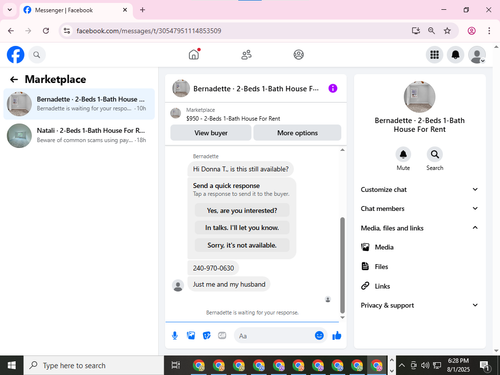This screenshot has height=375, width=500.
Task: Send quick reply "Yes, are you interested?"
Action: pos(242,210)
